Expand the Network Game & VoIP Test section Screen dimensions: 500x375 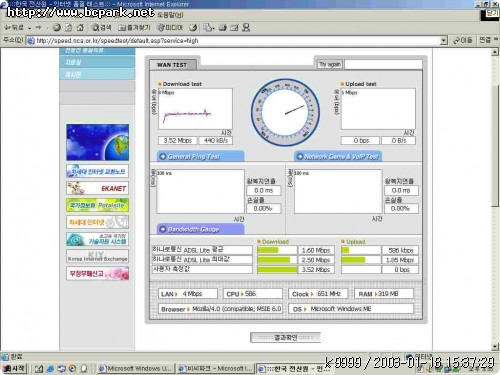pos(338,156)
